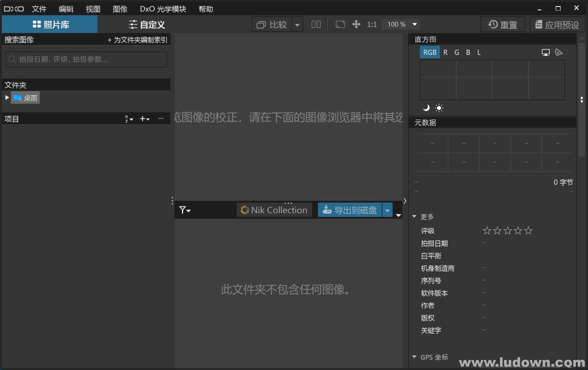Select the R channel in histogram
Screen dimensions: 588x370
445,52
